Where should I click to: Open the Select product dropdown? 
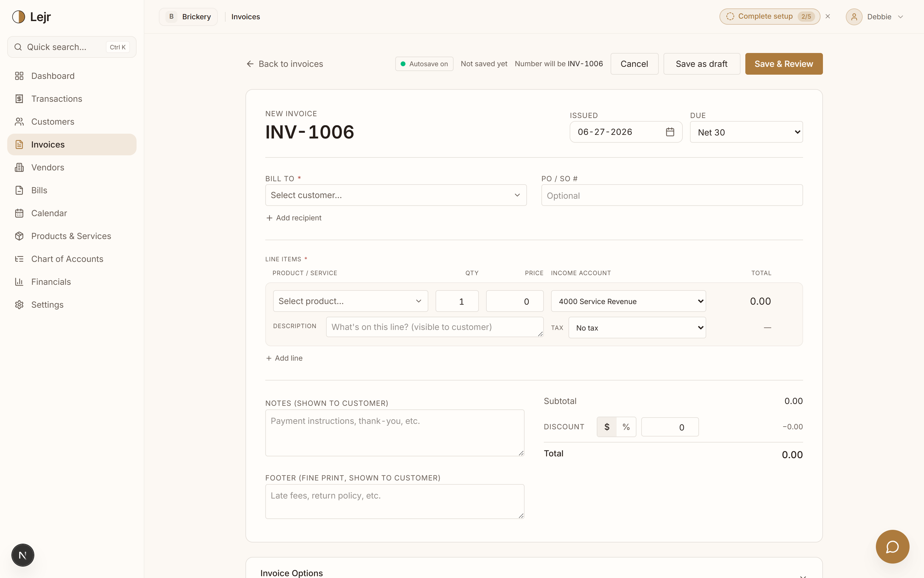[x=350, y=301]
